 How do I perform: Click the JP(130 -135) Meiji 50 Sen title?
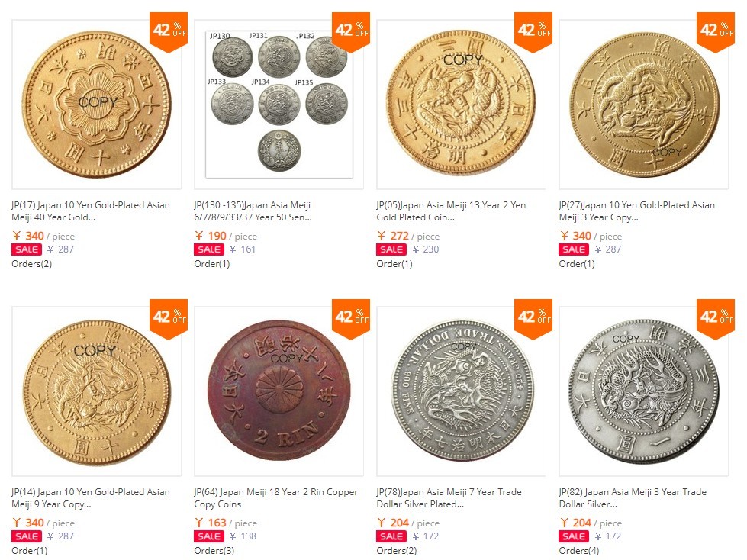[x=253, y=211]
